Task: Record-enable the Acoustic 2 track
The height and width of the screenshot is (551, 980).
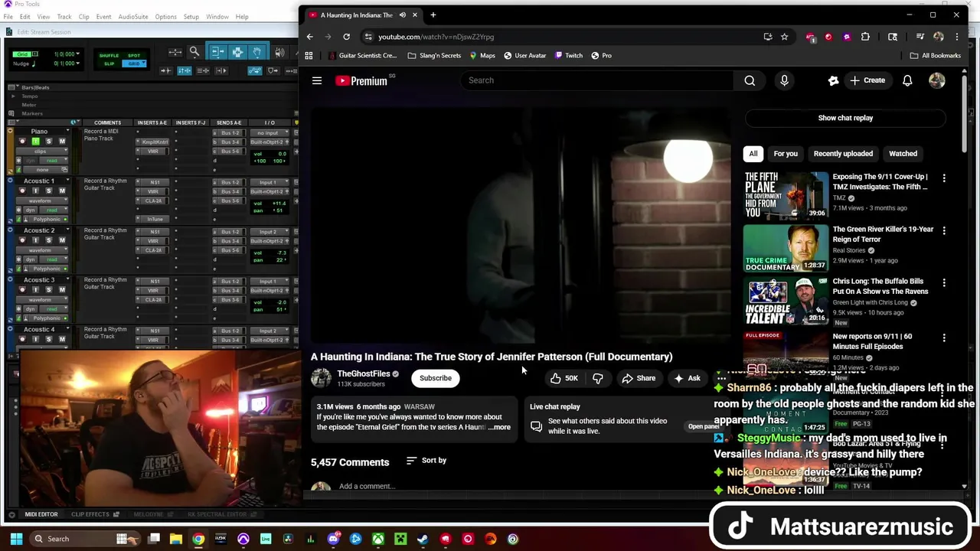Action: tap(23, 240)
